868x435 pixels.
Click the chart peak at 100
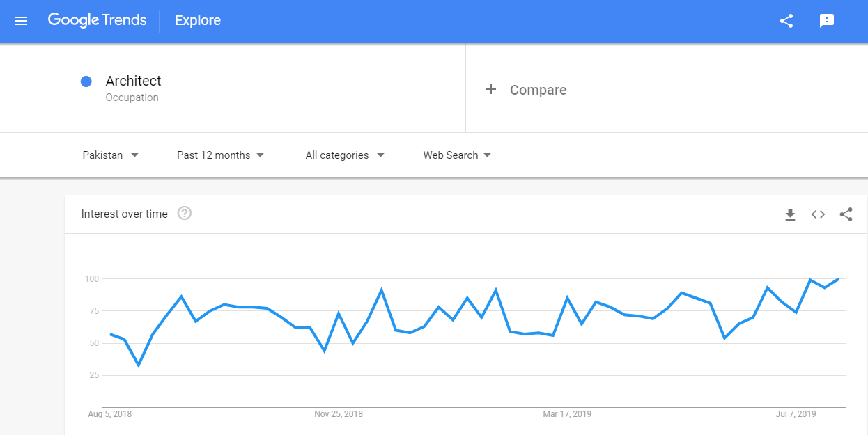pos(838,278)
